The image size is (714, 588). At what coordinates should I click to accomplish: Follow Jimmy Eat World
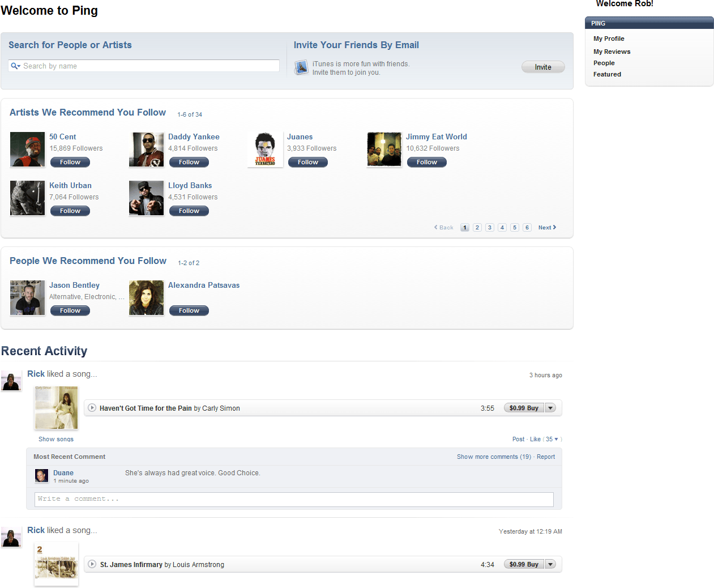427,162
